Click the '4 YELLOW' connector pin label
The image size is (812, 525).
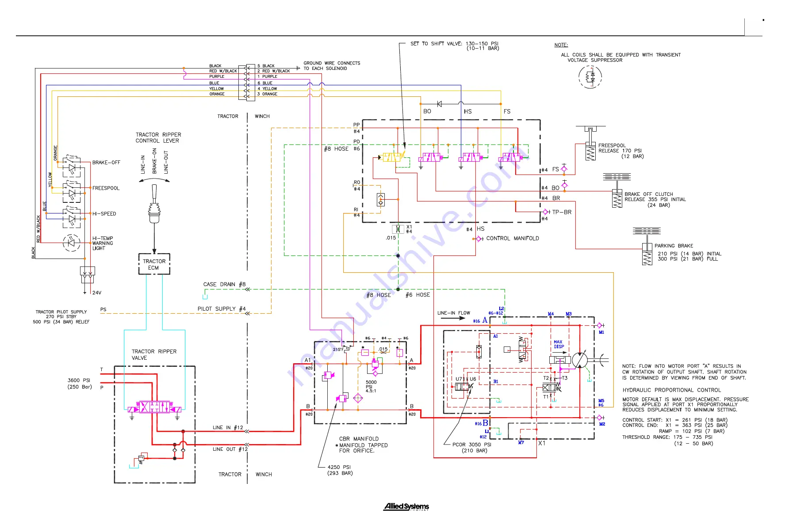point(268,89)
